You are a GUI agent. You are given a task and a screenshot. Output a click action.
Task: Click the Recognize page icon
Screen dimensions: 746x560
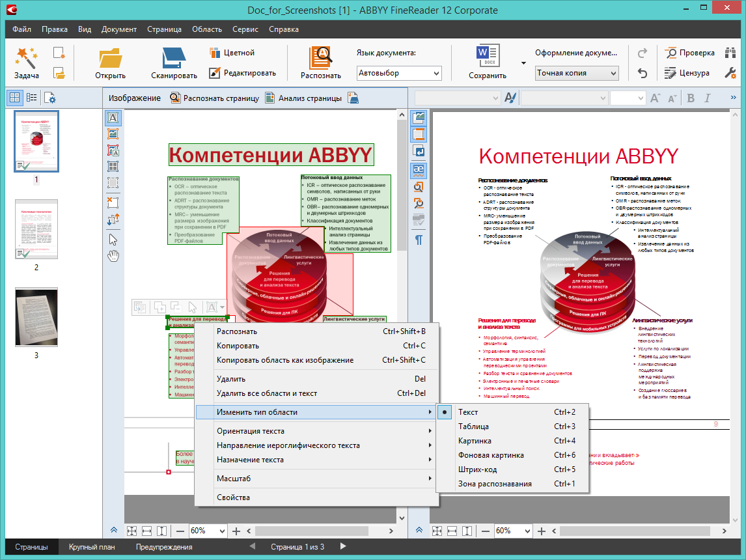(x=176, y=98)
